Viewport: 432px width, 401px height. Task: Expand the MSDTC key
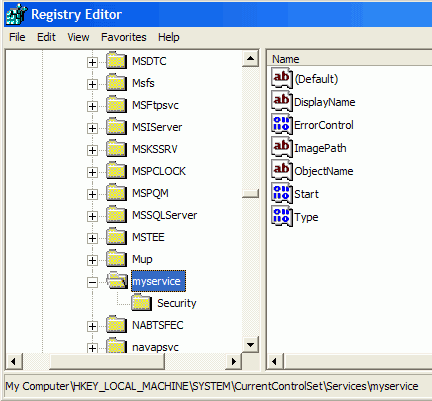click(92, 62)
